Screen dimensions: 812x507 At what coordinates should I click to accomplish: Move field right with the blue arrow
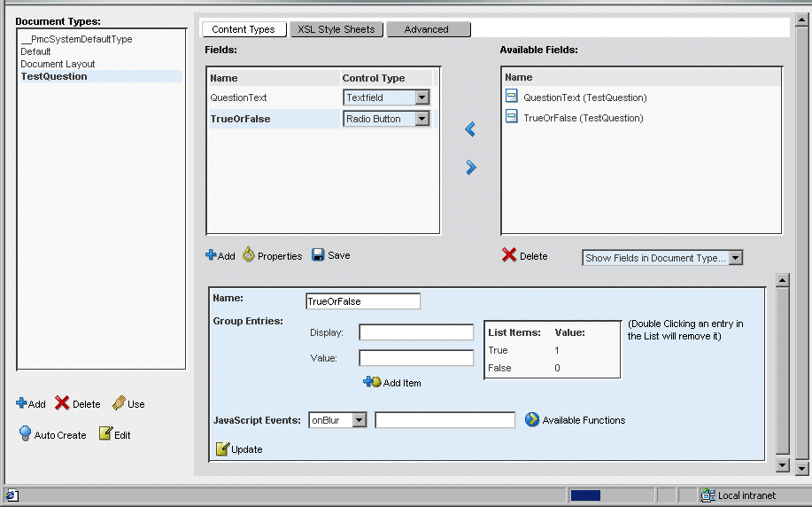[x=470, y=168]
